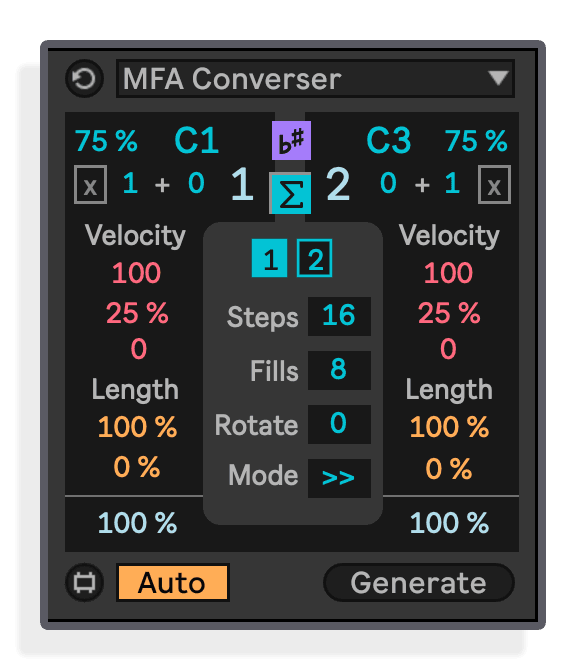Click left velocity 25 % value
This screenshot has width=586, height=670.
tap(137, 313)
